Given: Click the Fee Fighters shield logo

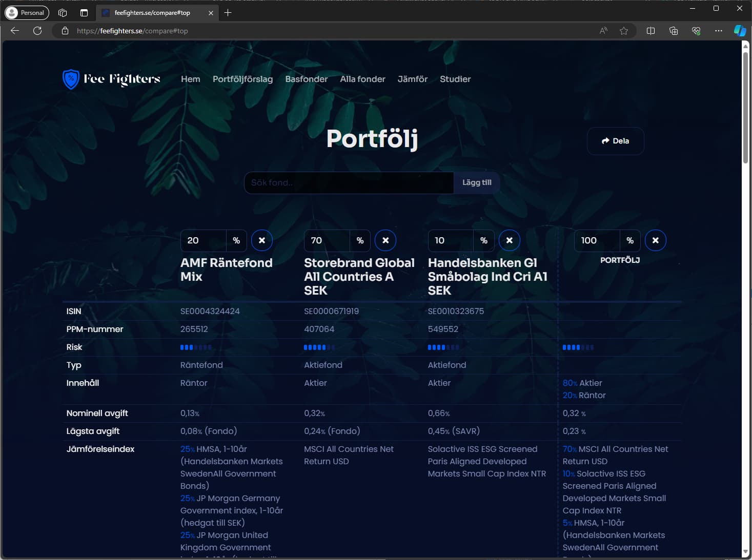Looking at the screenshot, I should point(71,79).
